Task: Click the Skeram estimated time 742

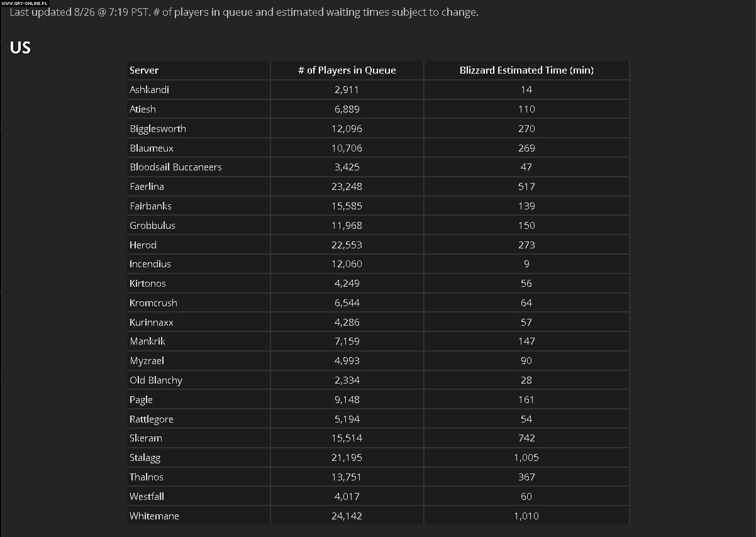Action: [526, 438]
